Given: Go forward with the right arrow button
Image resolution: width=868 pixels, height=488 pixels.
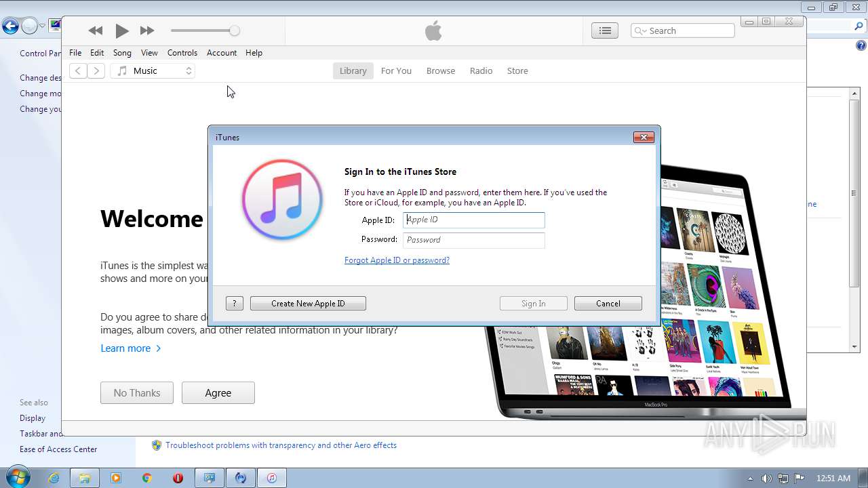Looking at the screenshot, I should [x=96, y=70].
